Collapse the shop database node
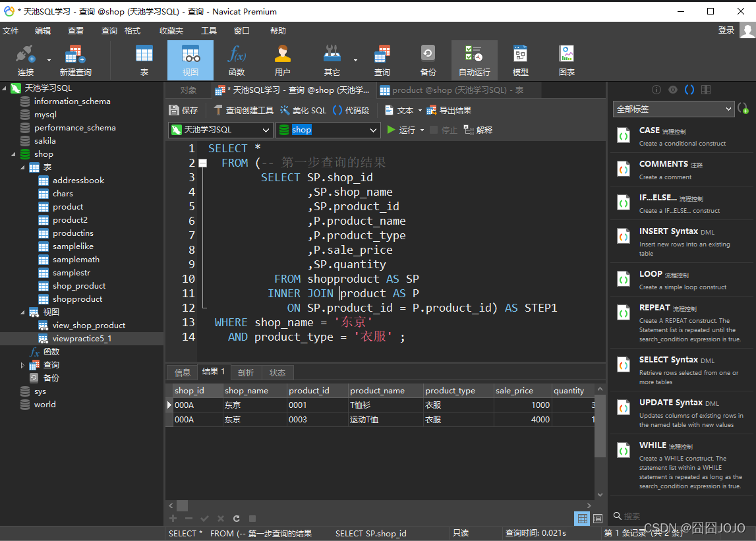Viewport: 756px width, 541px height. (13, 154)
